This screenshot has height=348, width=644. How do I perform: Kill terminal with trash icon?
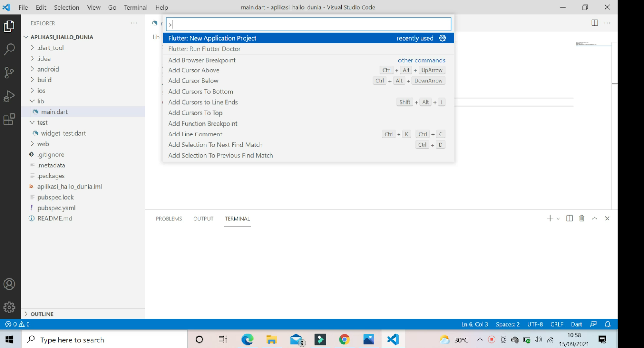click(582, 218)
